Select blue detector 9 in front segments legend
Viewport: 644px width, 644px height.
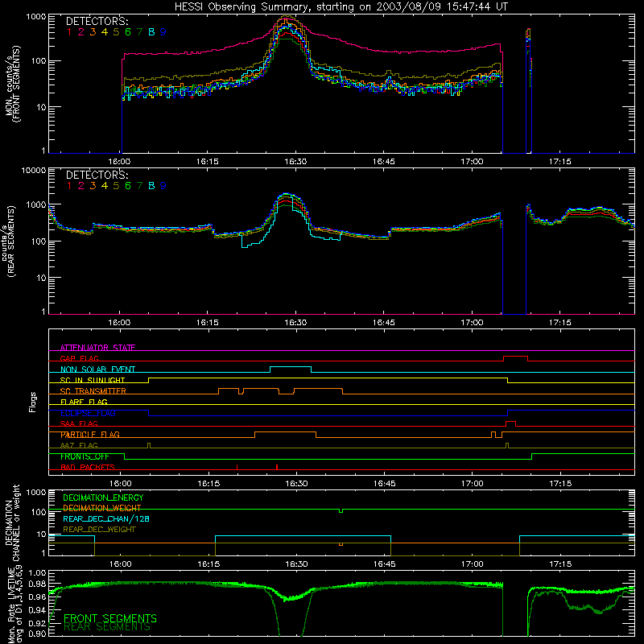tap(163, 32)
